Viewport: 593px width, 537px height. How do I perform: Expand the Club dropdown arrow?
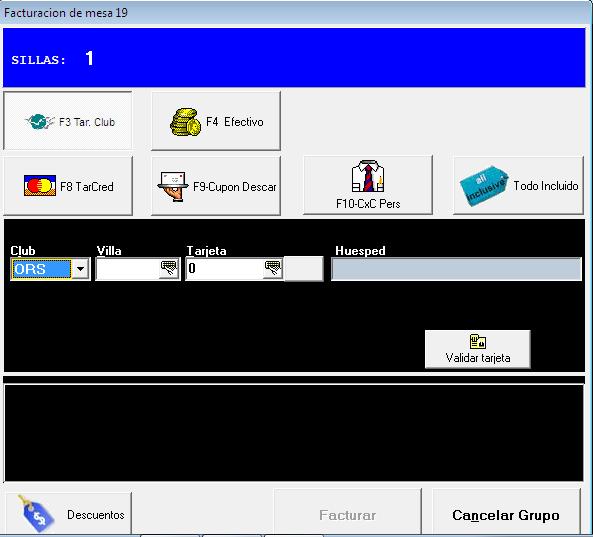click(x=80, y=269)
